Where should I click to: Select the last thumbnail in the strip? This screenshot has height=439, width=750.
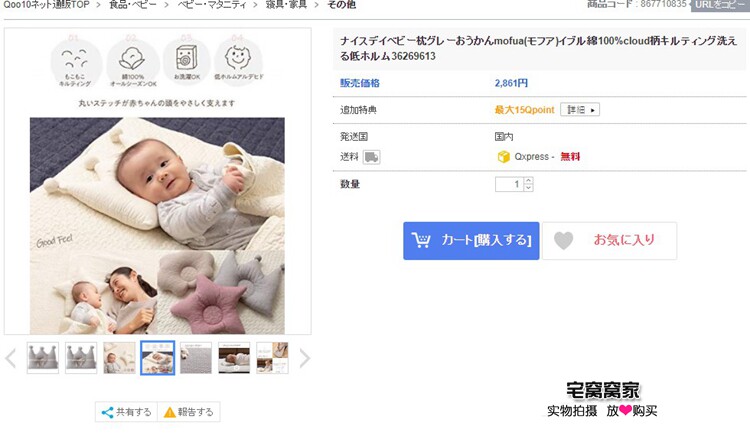tap(272, 358)
